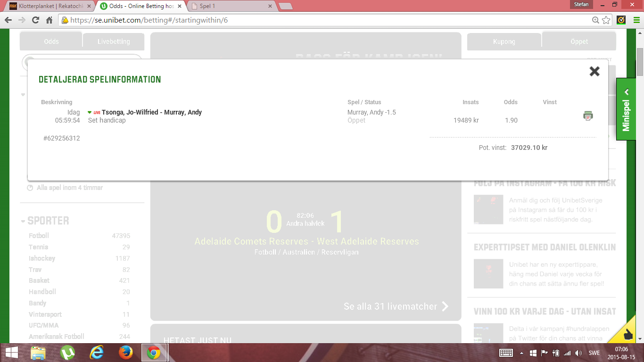Open the Windows Start menu
This screenshot has width=644, height=362.
coord(12,353)
